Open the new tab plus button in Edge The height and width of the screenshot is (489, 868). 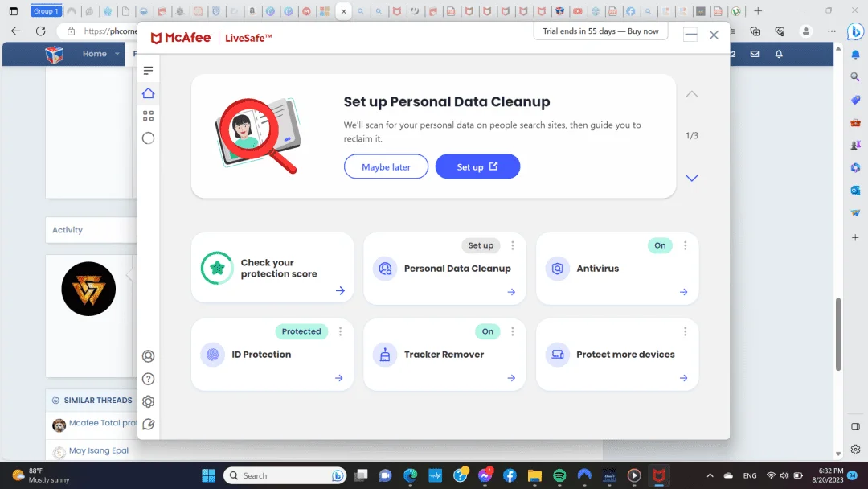click(758, 11)
